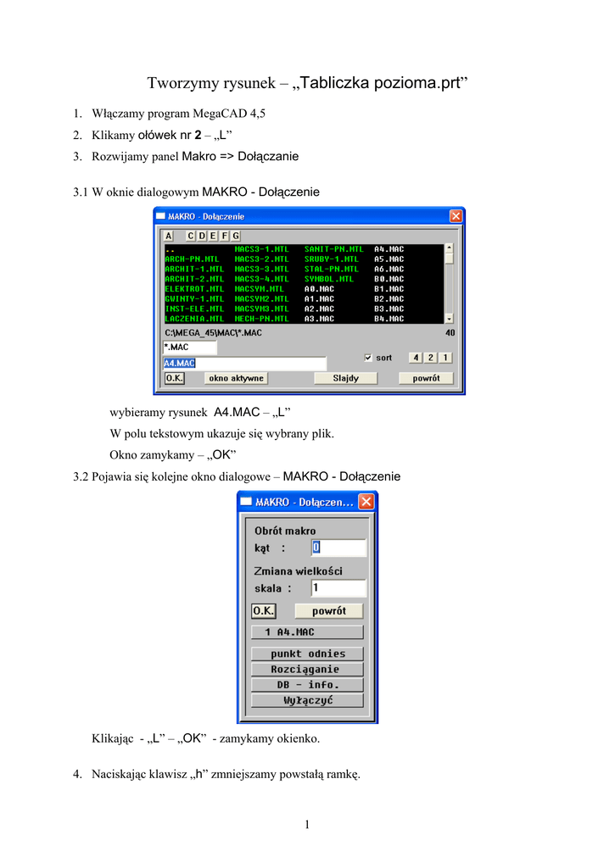Select B4.MAC in the file list

(x=389, y=319)
